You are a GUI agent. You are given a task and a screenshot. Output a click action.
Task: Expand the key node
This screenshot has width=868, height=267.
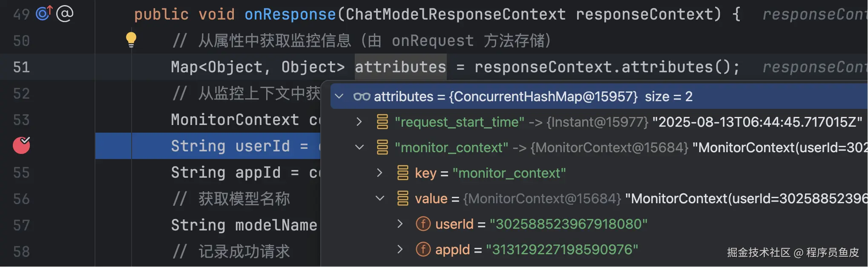pyautogui.click(x=379, y=173)
